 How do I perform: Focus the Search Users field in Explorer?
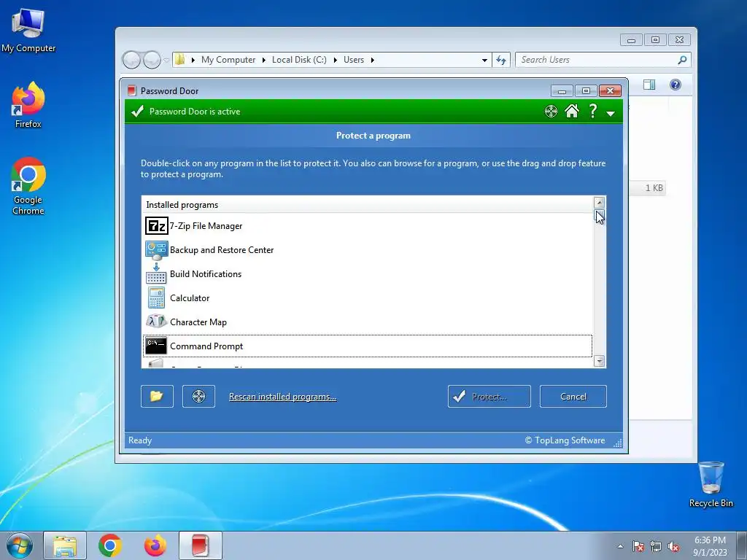pyautogui.click(x=603, y=60)
